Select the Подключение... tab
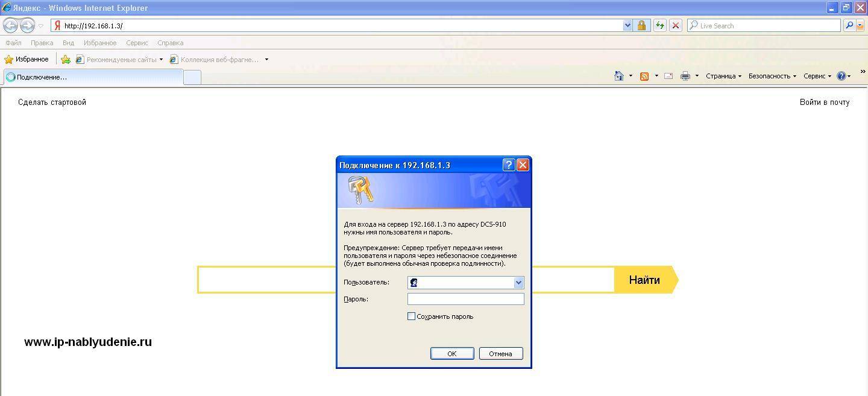Screen dimensions: 868x396 tap(93, 77)
